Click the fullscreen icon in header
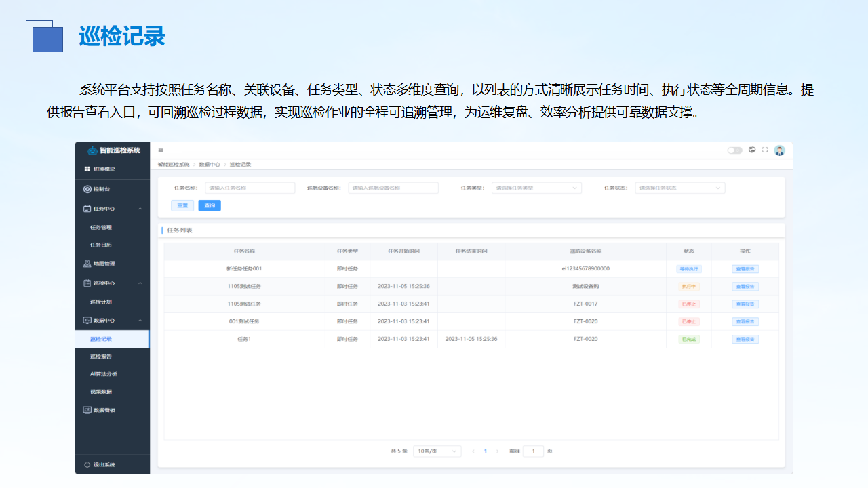The width and height of the screenshot is (868, 488). tap(765, 150)
